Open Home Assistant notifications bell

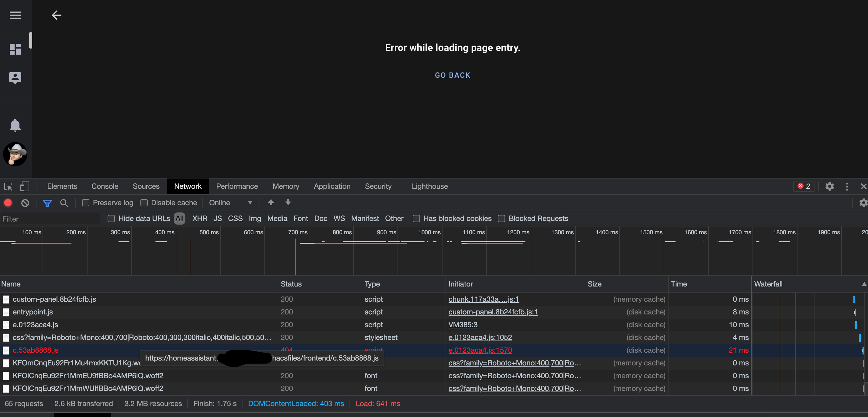click(15, 125)
